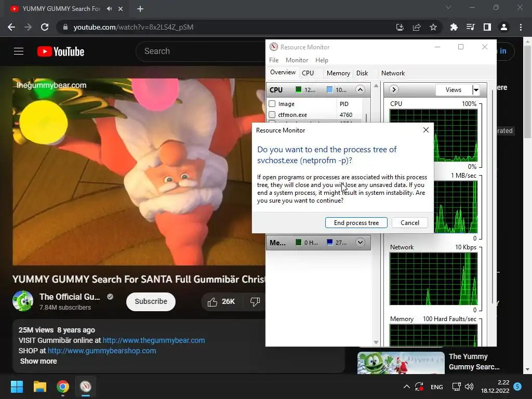Share this page via the share icon
The width and height of the screenshot is (532, 399).
(417, 27)
